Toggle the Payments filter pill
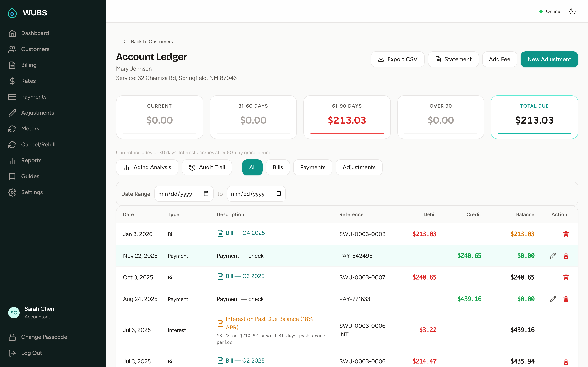This screenshot has width=588, height=367. pyautogui.click(x=313, y=167)
